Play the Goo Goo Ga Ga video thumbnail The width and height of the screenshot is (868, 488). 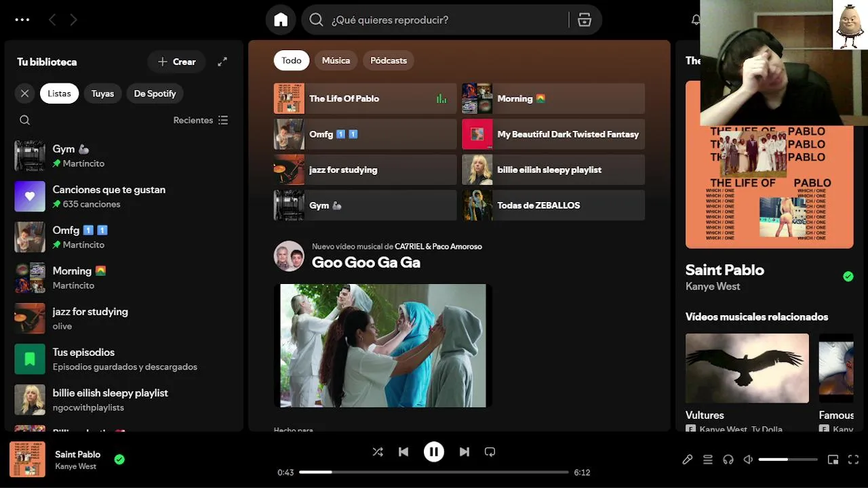tap(383, 346)
